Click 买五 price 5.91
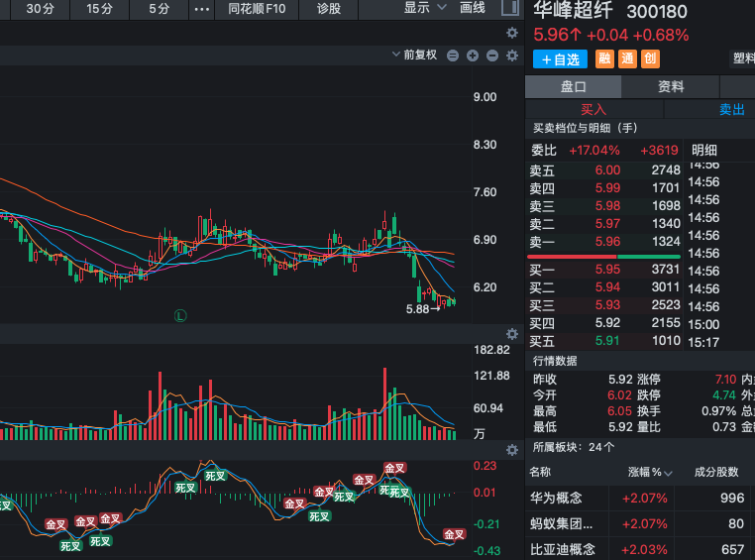Image resolution: width=755 pixels, height=560 pixels. [607, 340]
